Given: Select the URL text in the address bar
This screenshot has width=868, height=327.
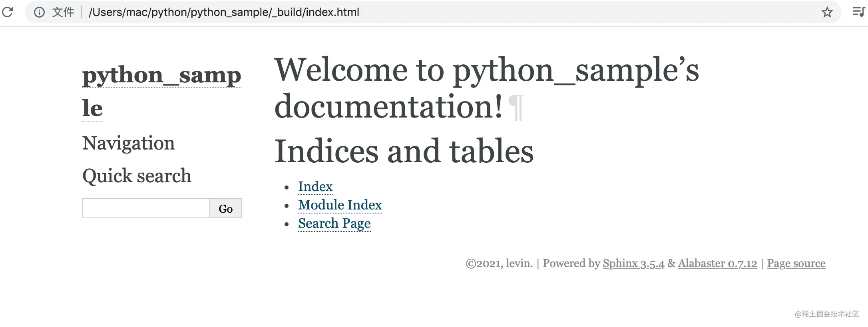Looking at the screenshot, I should click(224, 12).
